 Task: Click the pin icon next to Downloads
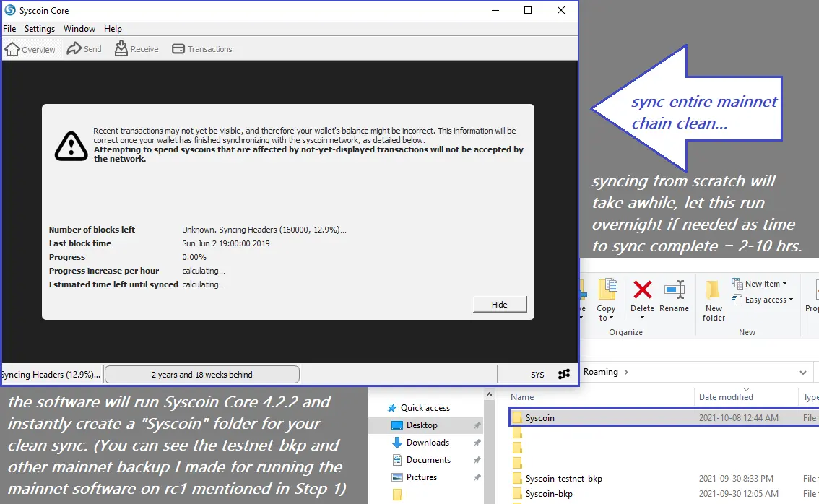[x=477, y=443]
